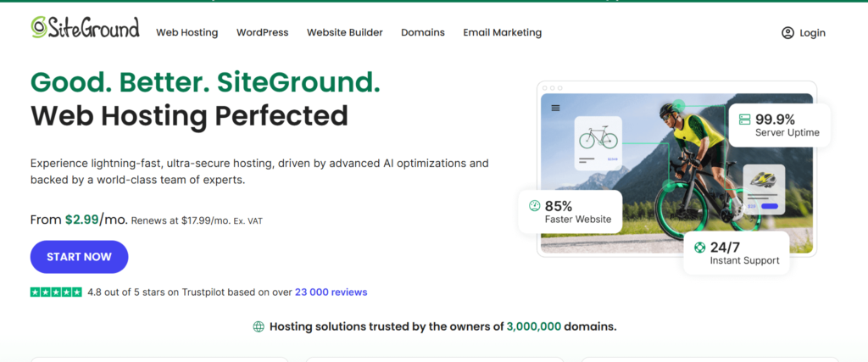
Task: Click the cyclist hero image
Action: click(676, 173)
